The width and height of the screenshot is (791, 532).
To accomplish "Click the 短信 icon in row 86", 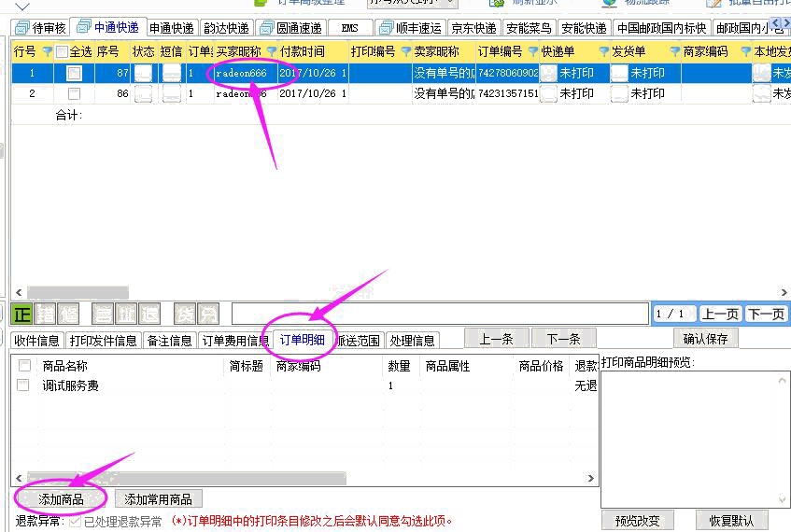I will pos(172,93).
